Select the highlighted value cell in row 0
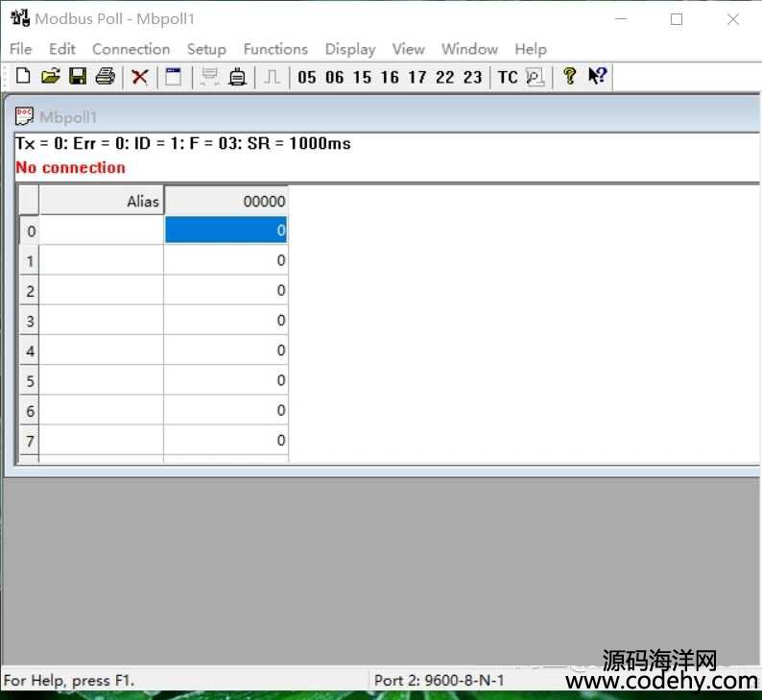Screen dimensions: 762x700 (x=226, y=229)
